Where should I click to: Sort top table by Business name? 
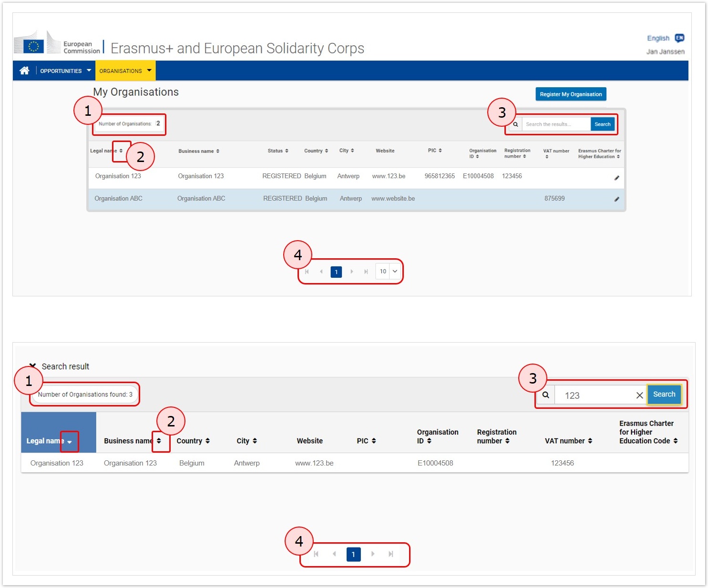pyautogui.click(x=199, y=151)
